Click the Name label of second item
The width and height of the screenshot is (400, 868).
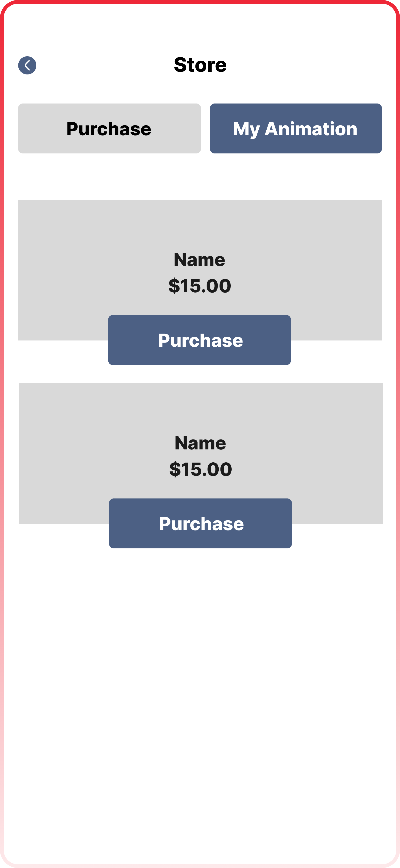(200, 443)
